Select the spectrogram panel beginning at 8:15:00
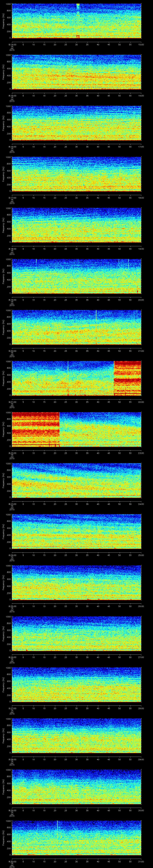 [x=77, y=72]
